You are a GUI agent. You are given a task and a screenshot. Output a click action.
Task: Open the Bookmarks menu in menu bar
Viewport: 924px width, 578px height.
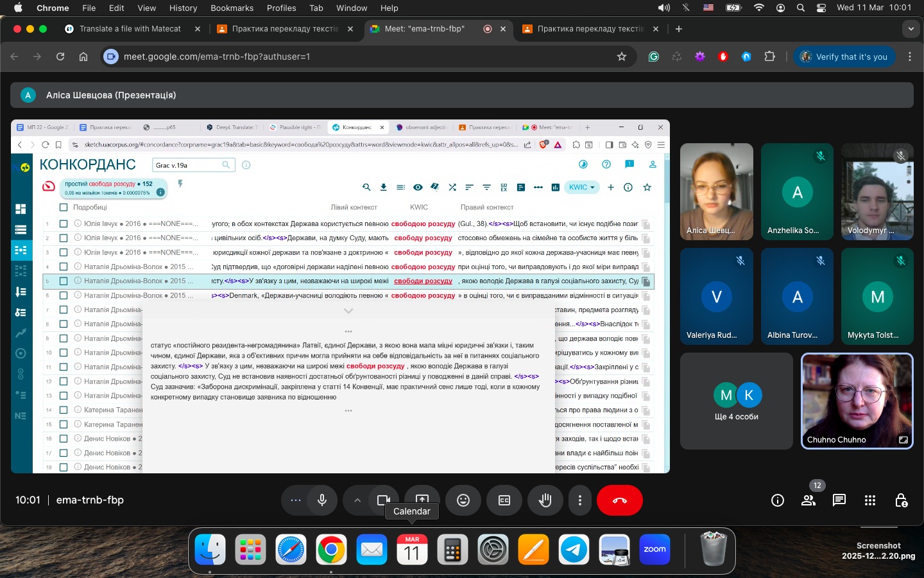pyautogui.click(x=232, y=8)
